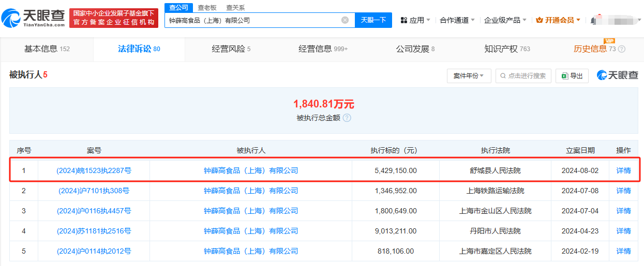Select the 查公司 search tab

coord(179,7)
